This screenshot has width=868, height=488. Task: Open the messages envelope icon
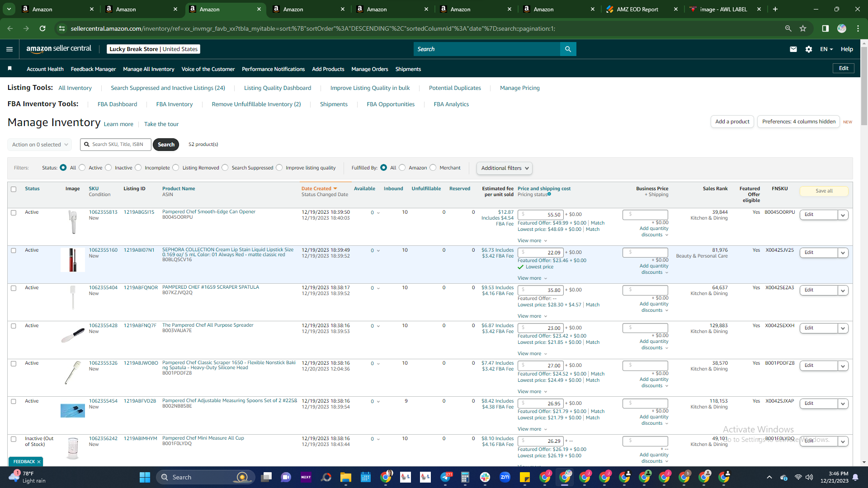pos(793,49)
